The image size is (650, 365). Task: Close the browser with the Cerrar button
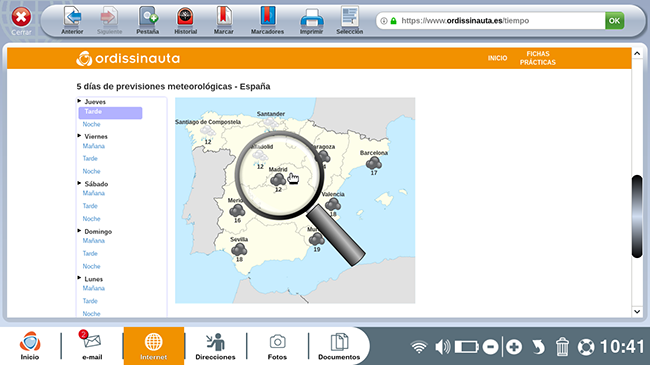(21, 20)
